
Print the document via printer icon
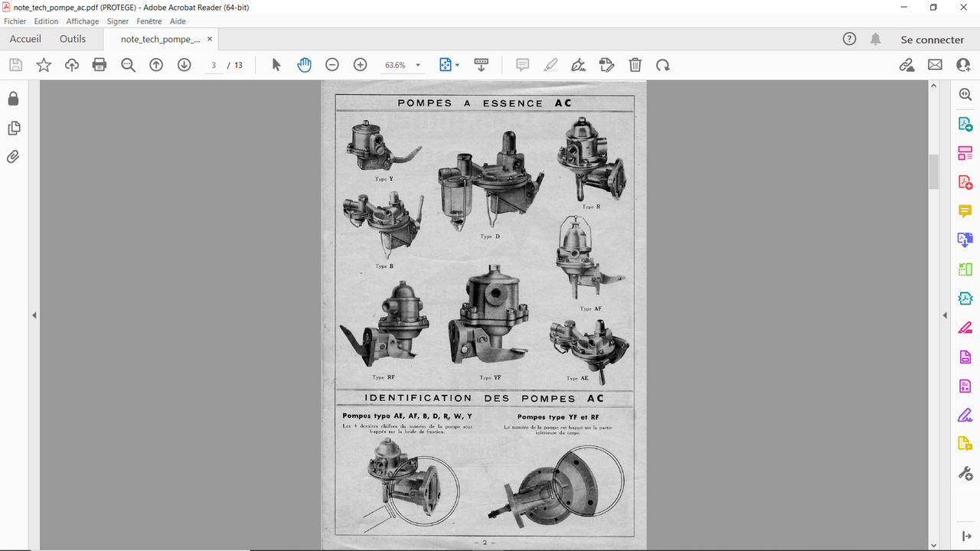click(x=100, y=65)
